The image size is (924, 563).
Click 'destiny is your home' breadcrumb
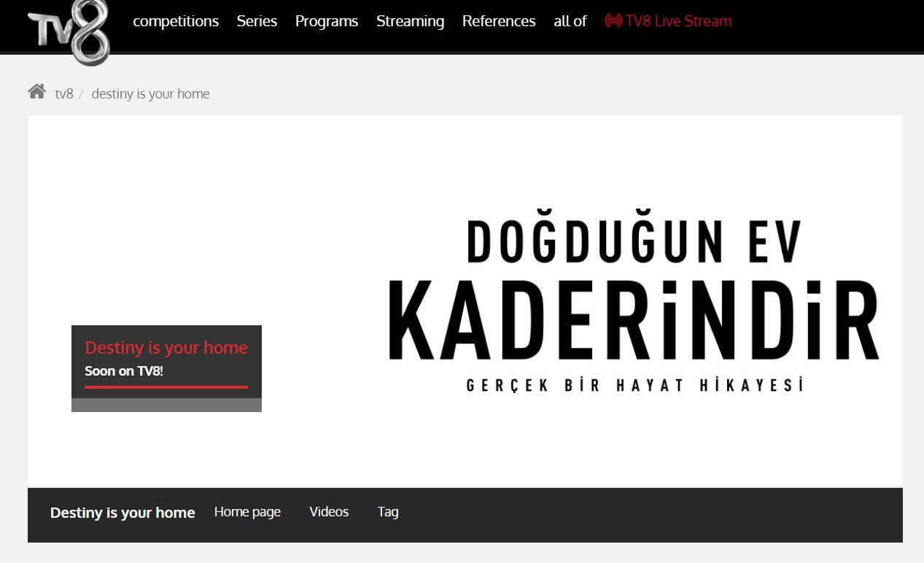point(150,94)
